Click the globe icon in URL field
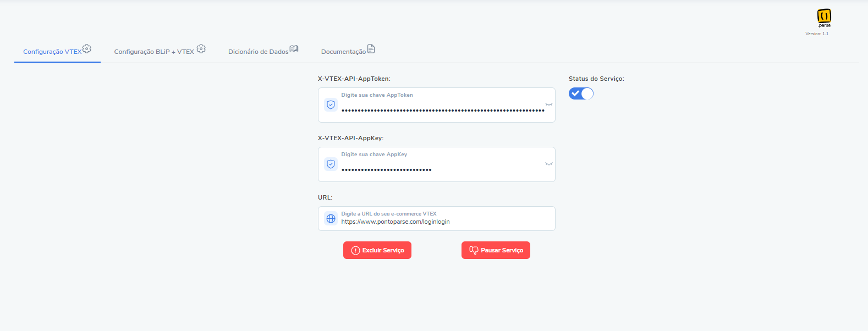 tap(331, 218)
